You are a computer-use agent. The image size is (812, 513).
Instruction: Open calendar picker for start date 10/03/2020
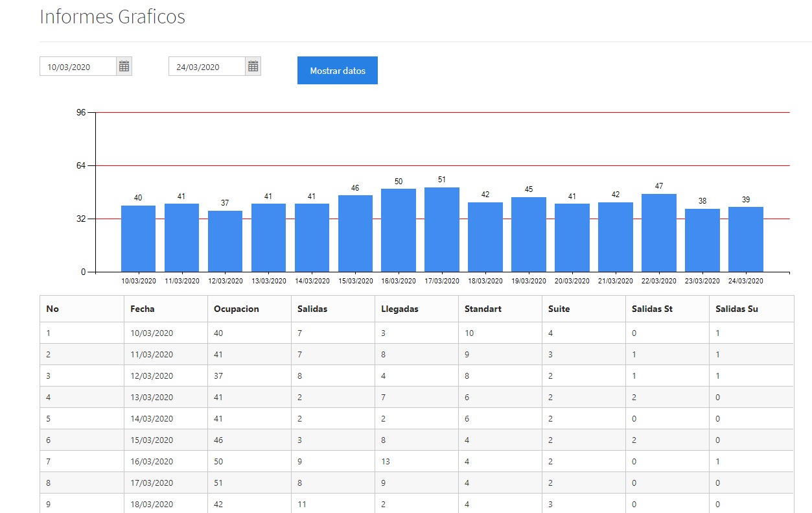pyautogui.click(x=124, y=66)
